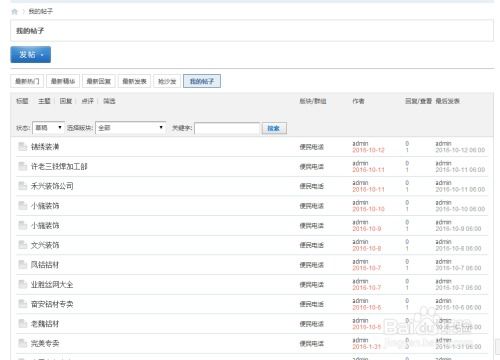Open the thread icon dated 2016-10-12
The width and height of the screenshot is (500, 360).
(x=22, y=146)
